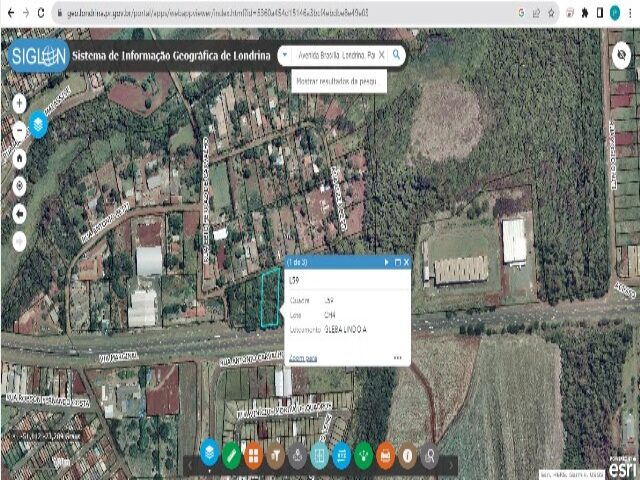Viewport: 640px width, 480px height.
Task: Find my location on the map
Action: (x=19, y=186)
